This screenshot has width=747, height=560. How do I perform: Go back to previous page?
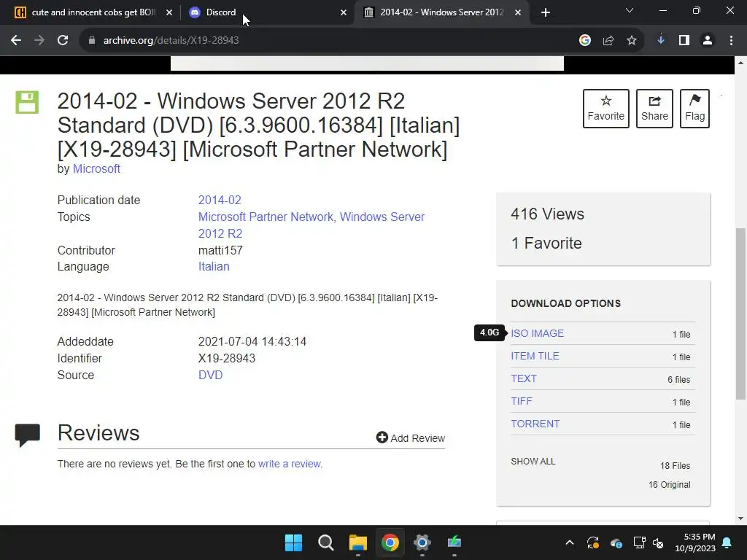[x=16, y=41]
